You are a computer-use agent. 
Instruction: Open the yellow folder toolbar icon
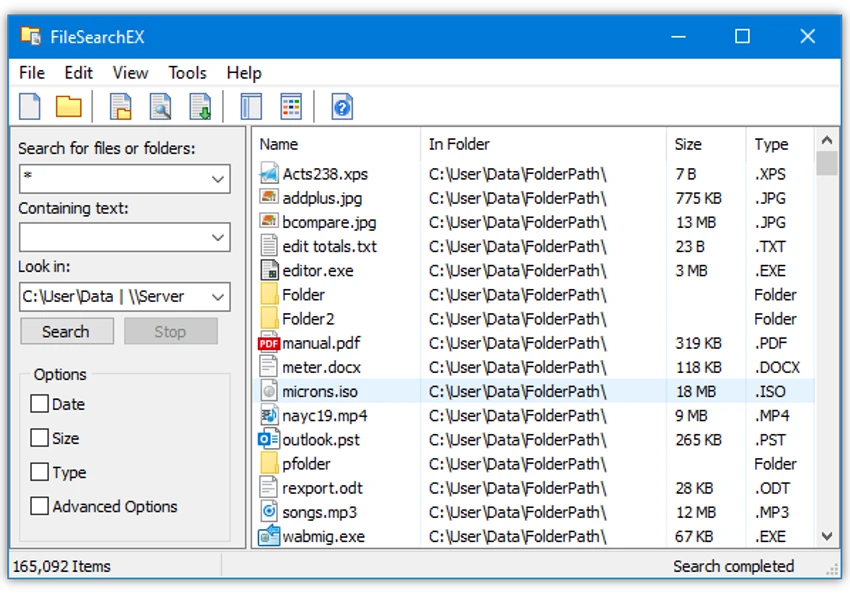[x=68, y=106]
